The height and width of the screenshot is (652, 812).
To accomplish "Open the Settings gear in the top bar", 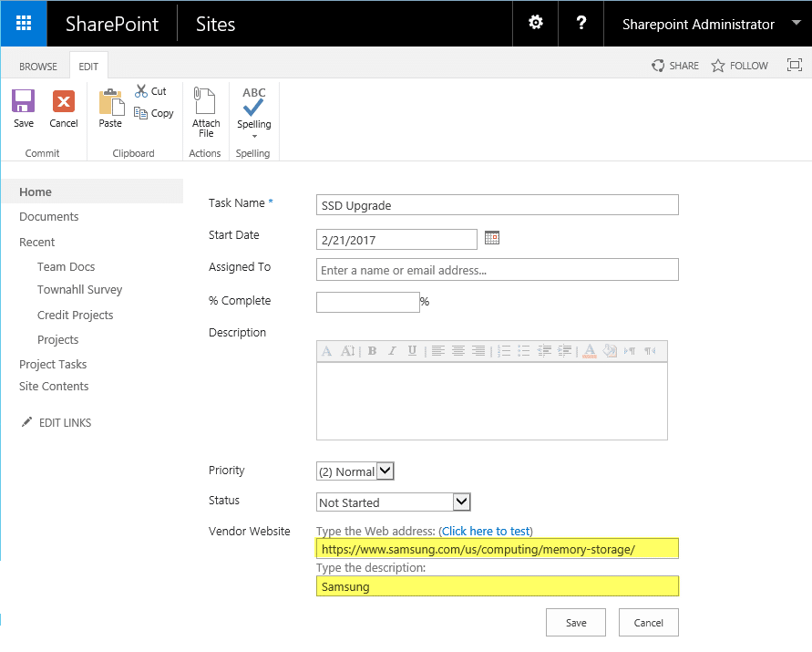I will tap(535, 24).
